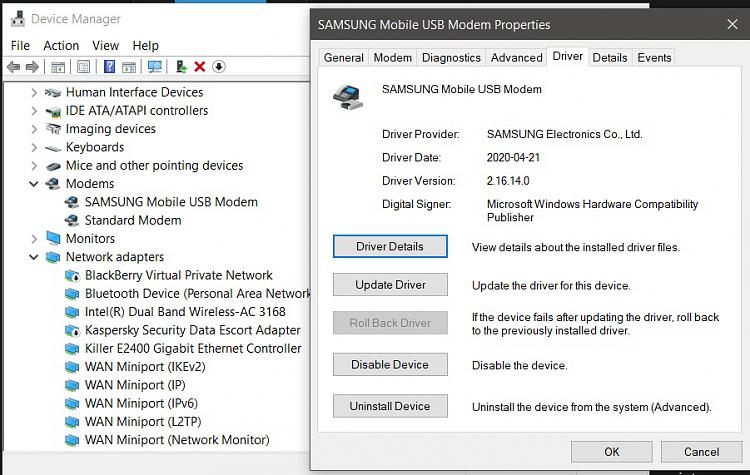Click the Driver Details button
This screenshot has height=475, width=750.
[x=390, y=246]
